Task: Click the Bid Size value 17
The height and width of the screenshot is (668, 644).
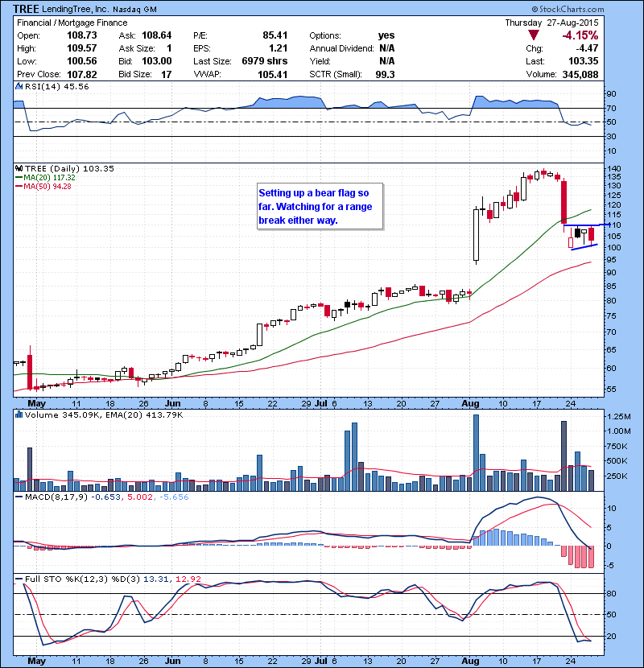Action: click(166, 74)
